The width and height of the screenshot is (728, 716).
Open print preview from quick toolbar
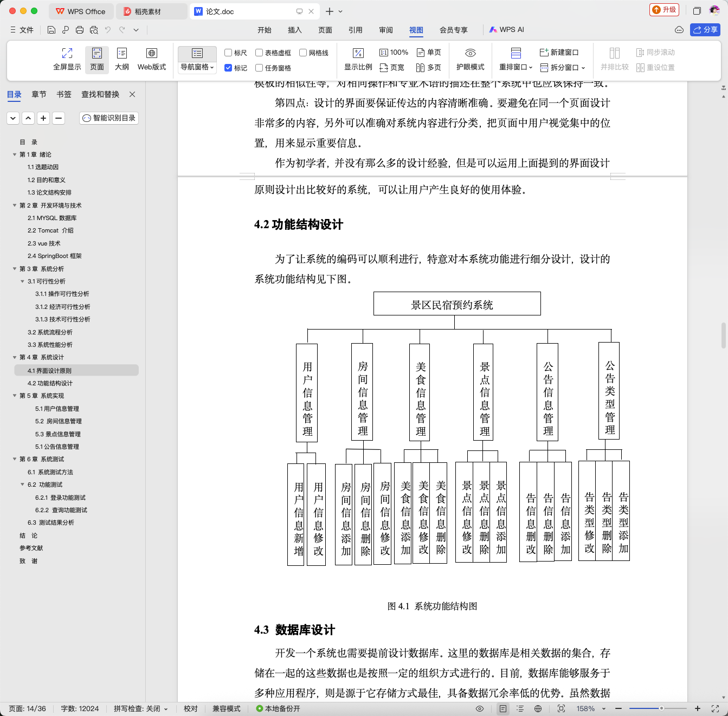click(x=94, y=30)
